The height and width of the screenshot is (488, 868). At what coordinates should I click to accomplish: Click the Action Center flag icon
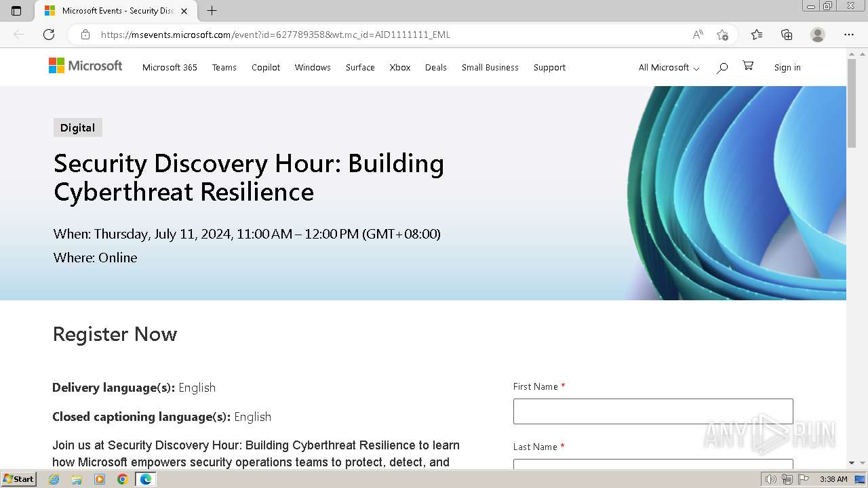804,479
